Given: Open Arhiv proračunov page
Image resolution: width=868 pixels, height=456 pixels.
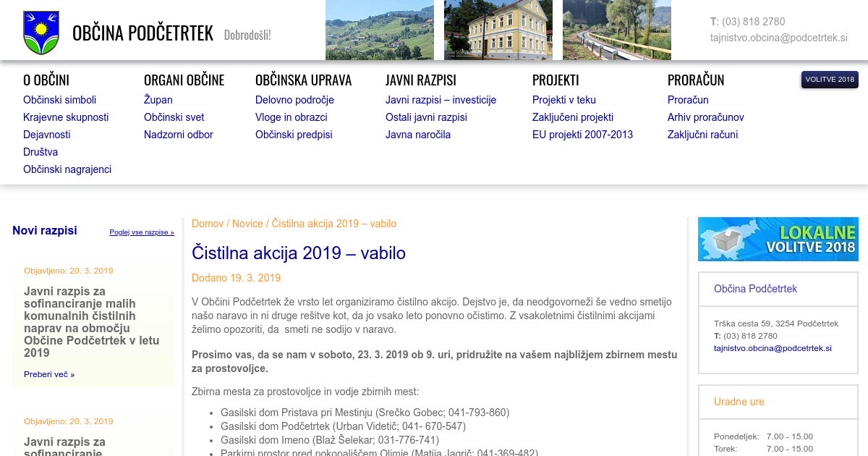Looking at the screenshot, I should click(705, 117).
